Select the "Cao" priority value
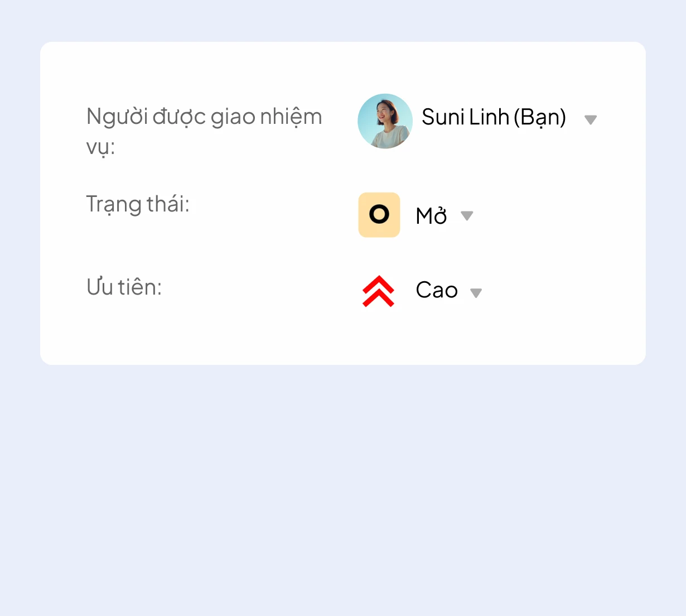 437,290
